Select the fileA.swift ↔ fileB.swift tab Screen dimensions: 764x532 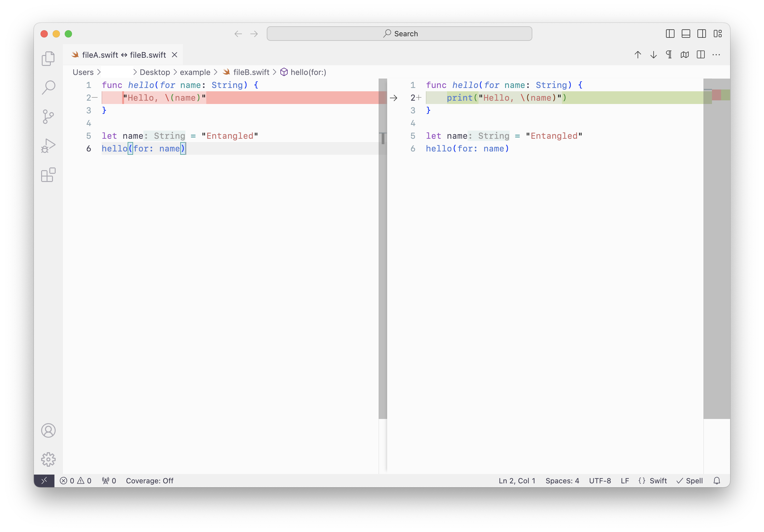tap(123, 55)
